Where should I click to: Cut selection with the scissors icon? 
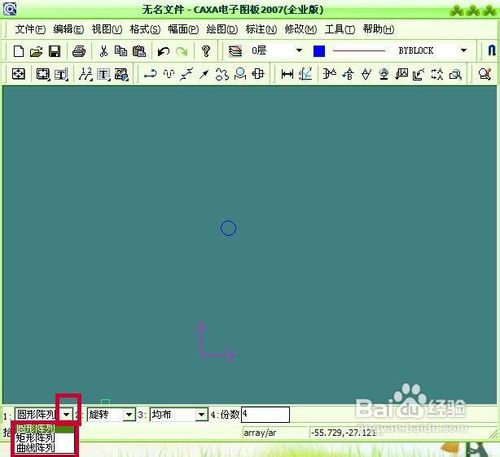click(104, 51)
